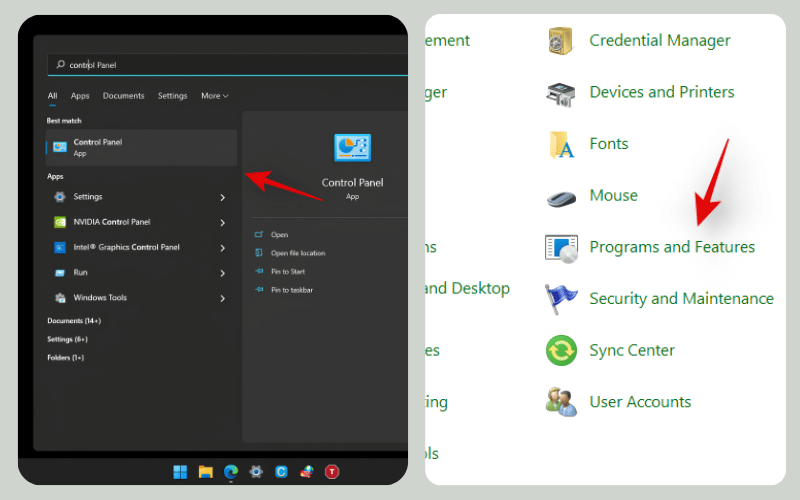Click the NVIDIA Control Panel icon

point(60,222)
